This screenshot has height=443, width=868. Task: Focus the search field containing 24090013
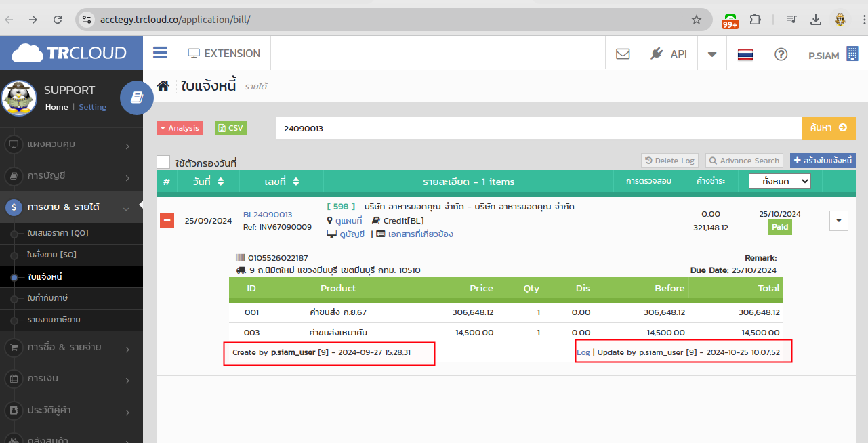coord(538,127)
